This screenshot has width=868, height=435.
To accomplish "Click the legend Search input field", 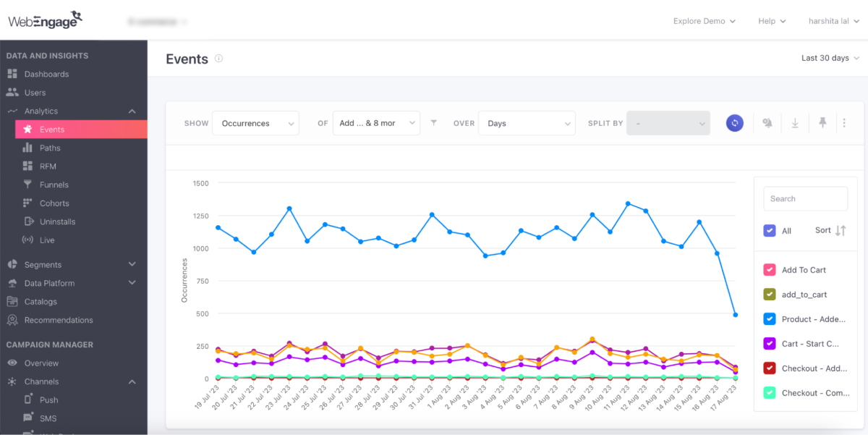I will [805, 198].
